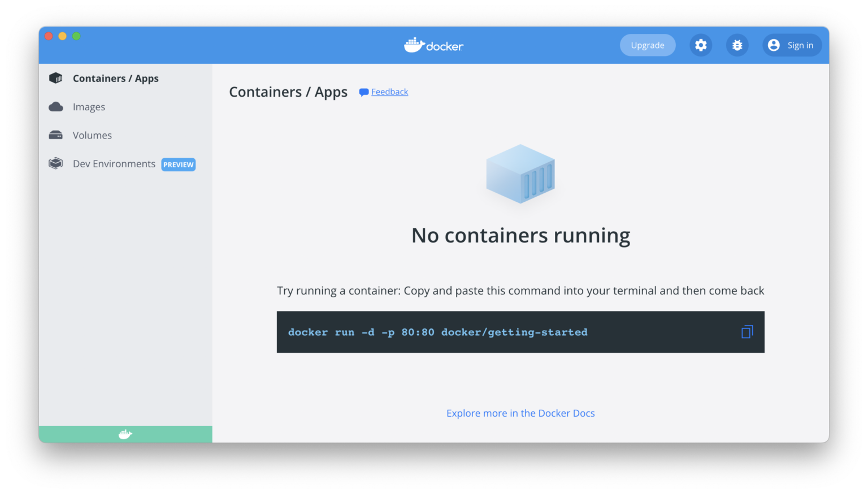
Task: Click the Dev Environments box icon
Action: 56,163
